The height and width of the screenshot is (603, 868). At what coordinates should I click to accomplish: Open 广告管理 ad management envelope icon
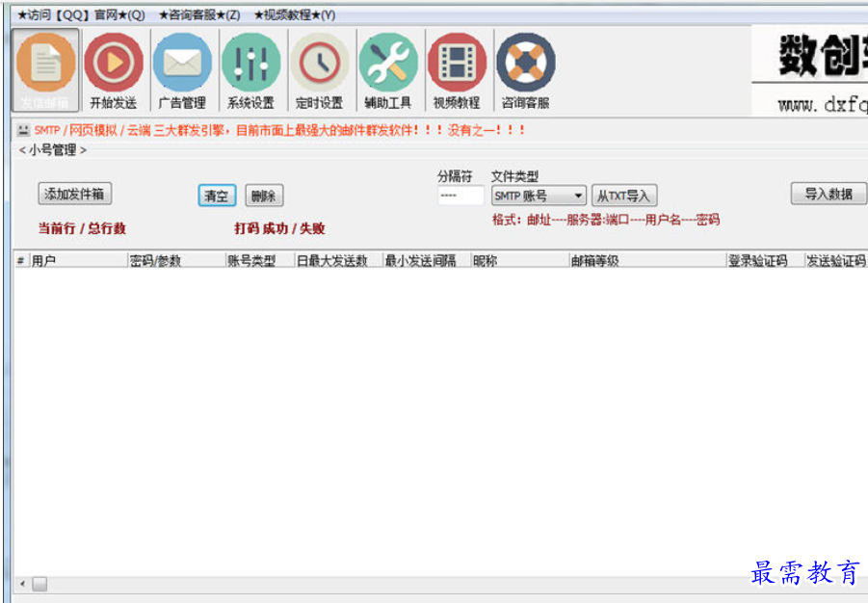point(182,70)
